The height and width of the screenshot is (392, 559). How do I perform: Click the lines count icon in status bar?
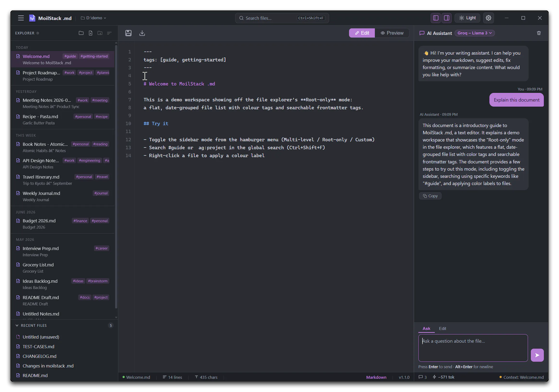[x=165, y=377]
